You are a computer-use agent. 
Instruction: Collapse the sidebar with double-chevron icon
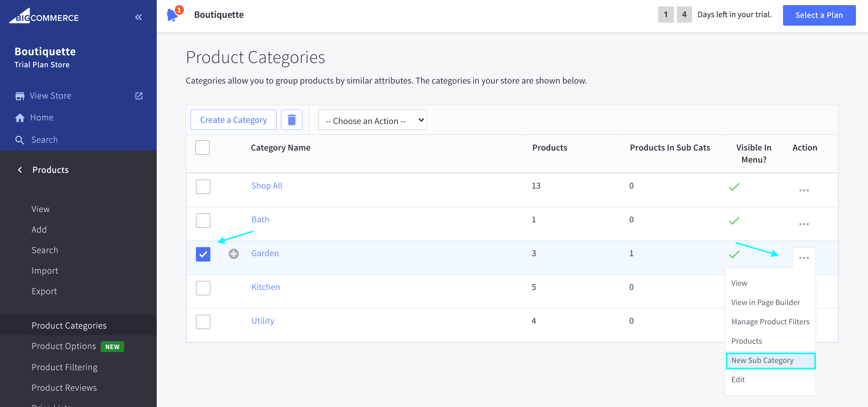[x=139, y=17]
